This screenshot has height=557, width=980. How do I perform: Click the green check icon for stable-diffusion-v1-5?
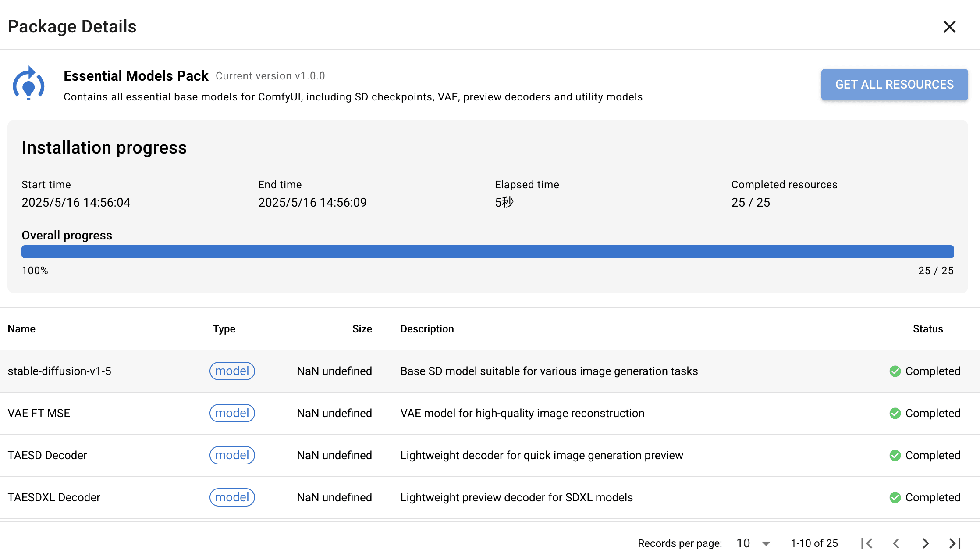pos(895,371)
